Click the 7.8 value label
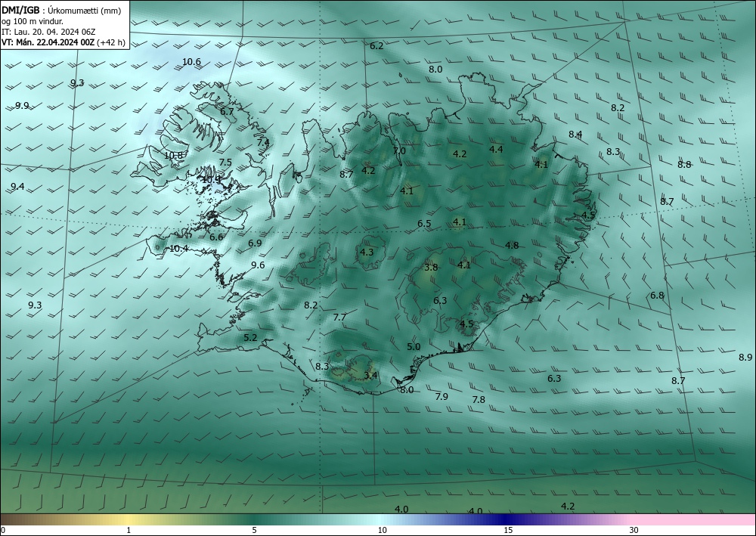Screen dimensions: 756x536 coord(479,400)
